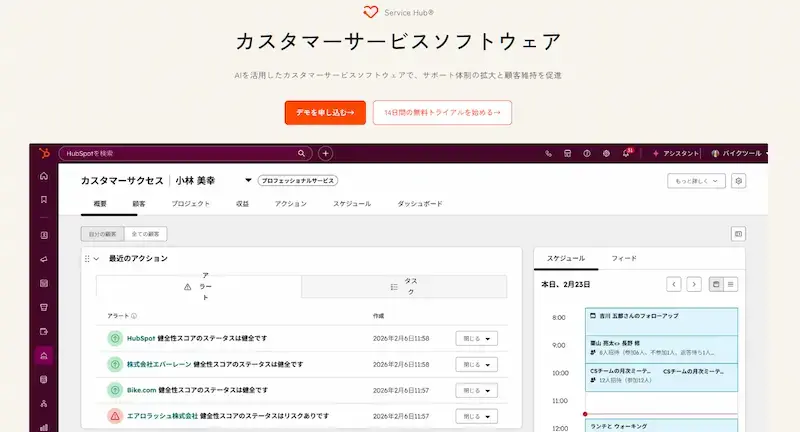Select the 概要 tab
Viewport: 800px width, 432px height.
100,204
